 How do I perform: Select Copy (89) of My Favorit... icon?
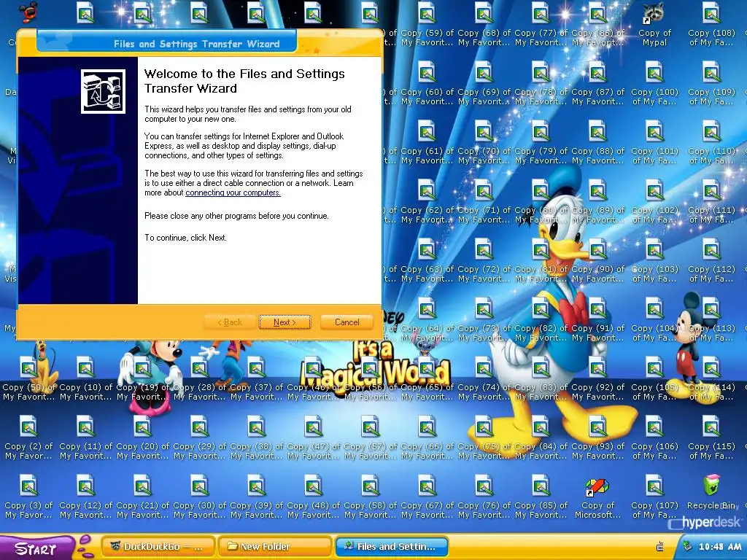tap(598, 190)
